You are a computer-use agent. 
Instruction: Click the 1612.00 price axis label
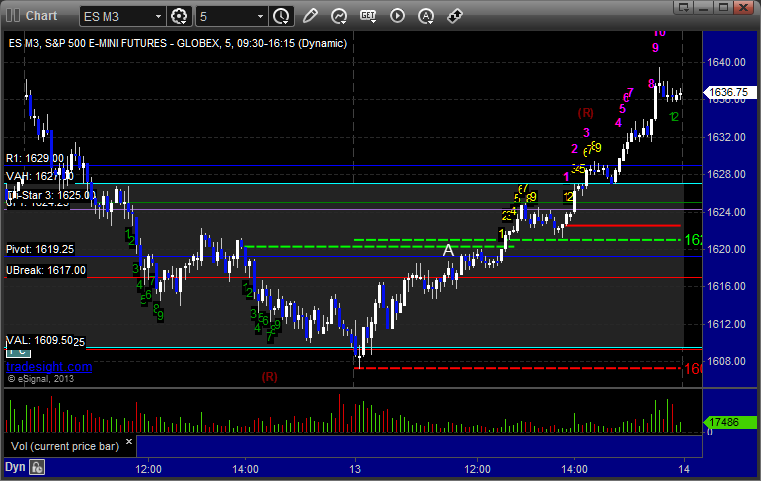point(726,324)
